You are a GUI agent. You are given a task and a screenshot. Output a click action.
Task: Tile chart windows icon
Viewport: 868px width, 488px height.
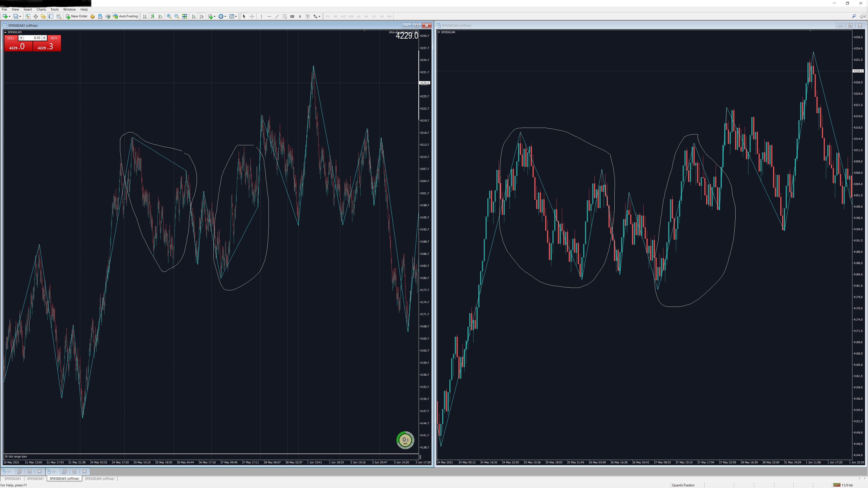click(x=185, y=16)
